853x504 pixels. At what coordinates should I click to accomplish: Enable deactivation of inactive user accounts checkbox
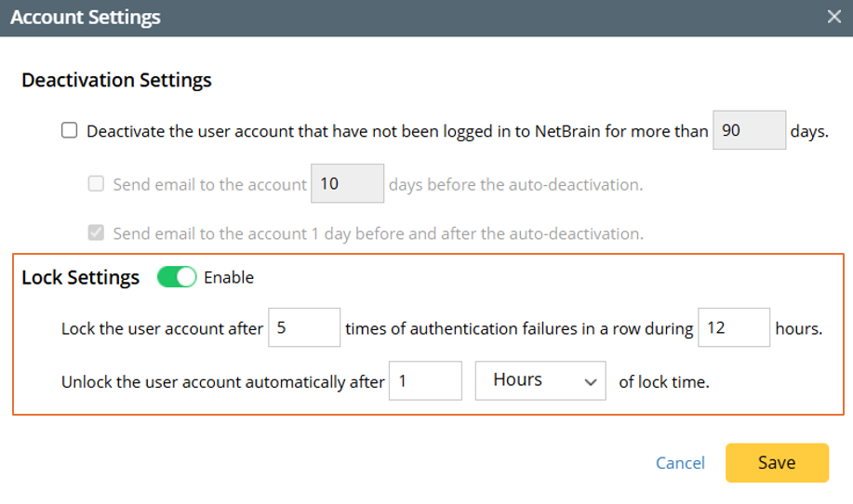pos(70,131)
